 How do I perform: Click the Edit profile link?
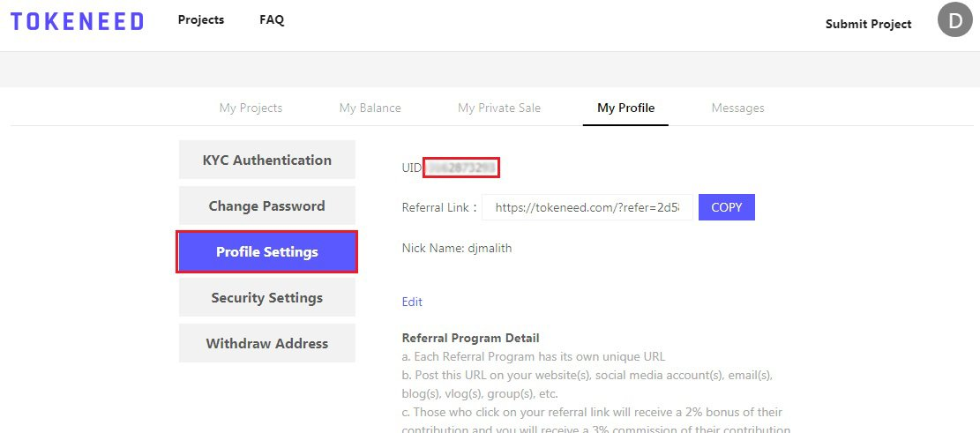click(x=412, y=302)
